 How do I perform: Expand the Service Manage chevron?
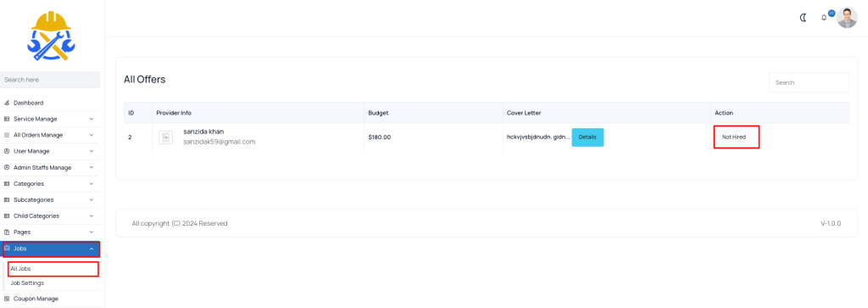(x=92, y=119)
